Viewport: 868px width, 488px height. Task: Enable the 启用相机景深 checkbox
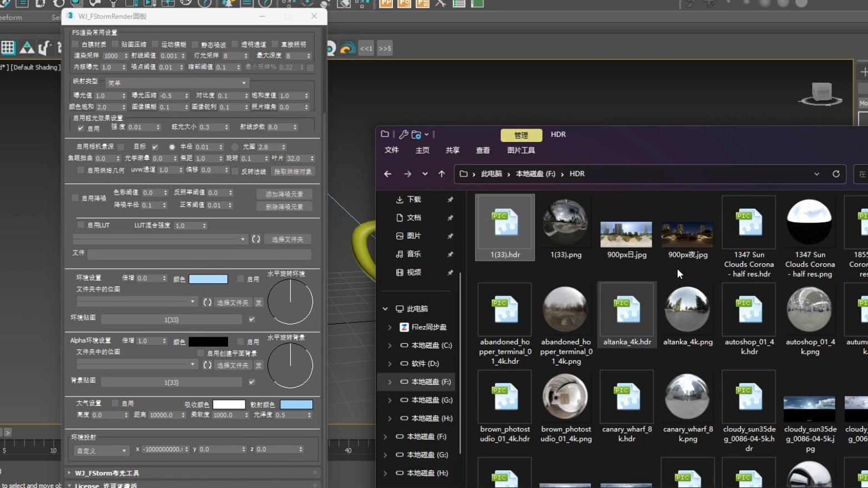pyautogui.click(x=121, y=147)
